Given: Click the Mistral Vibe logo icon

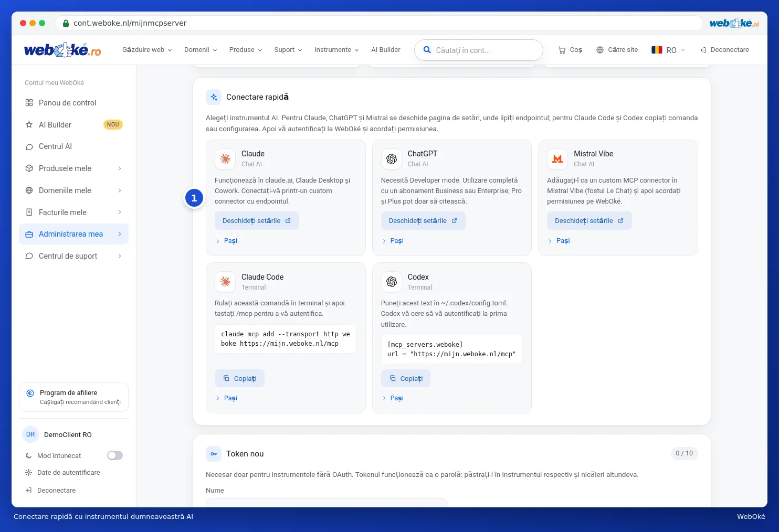Looking at the screenshot, I should pos(557,159).
